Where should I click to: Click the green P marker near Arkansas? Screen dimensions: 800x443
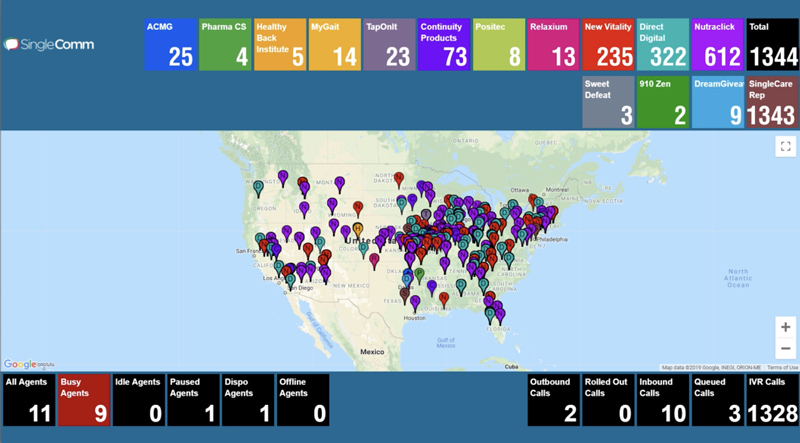419,276
